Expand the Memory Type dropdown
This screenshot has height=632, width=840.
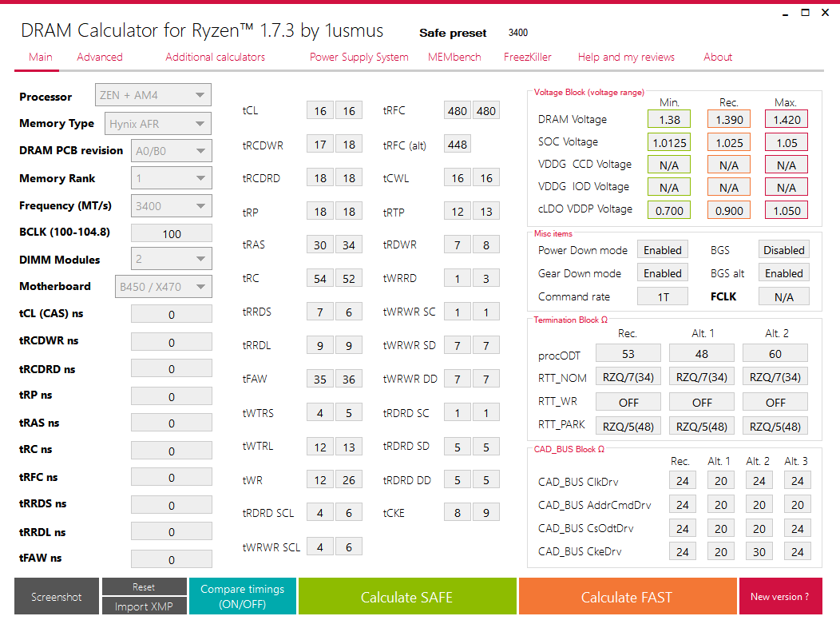click(157, 124)
